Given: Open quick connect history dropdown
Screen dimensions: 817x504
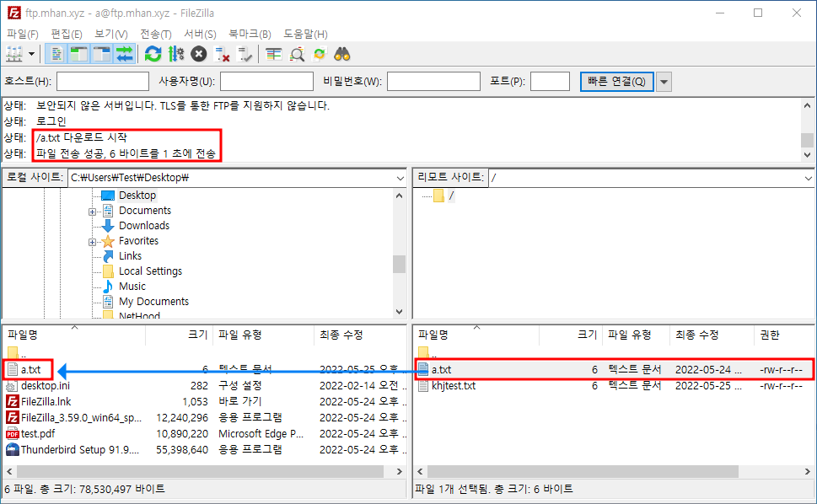Looking at the screenshot, I should pos(664,82).
